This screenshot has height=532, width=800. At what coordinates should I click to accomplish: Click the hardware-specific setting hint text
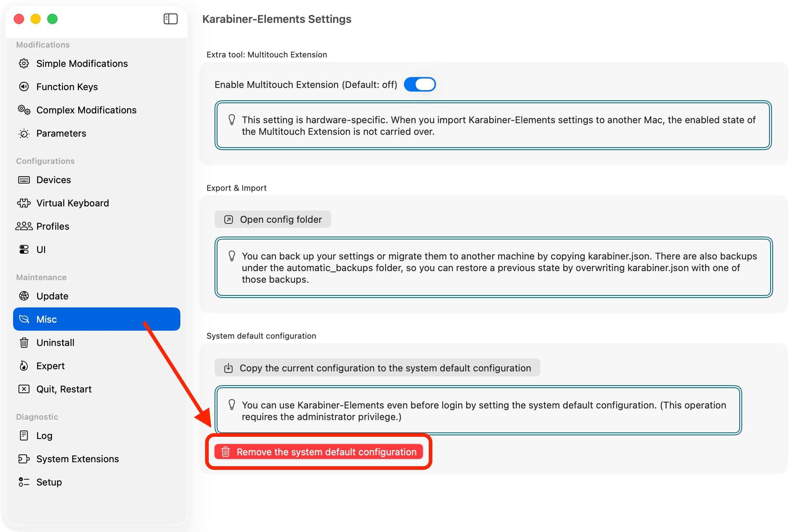click(x=499, y=126)
